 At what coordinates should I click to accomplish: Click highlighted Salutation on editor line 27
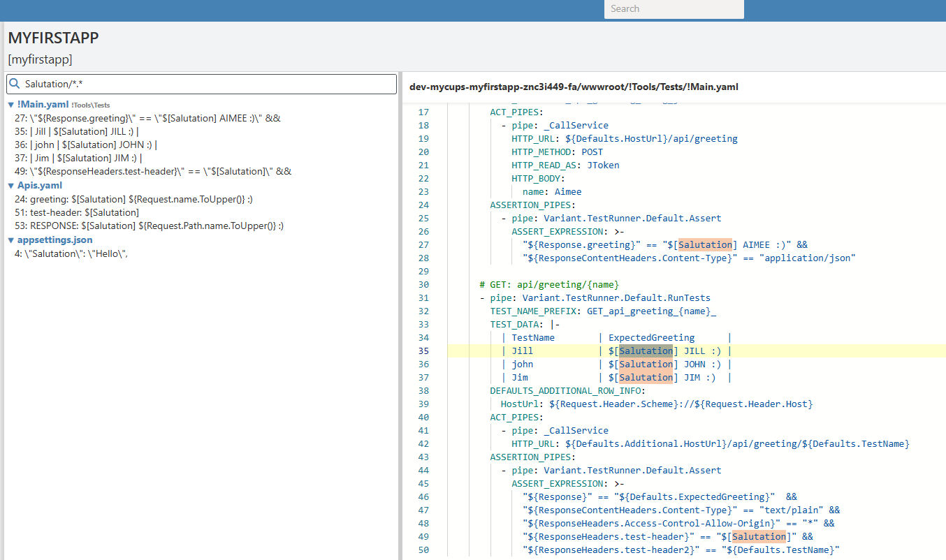704,244
